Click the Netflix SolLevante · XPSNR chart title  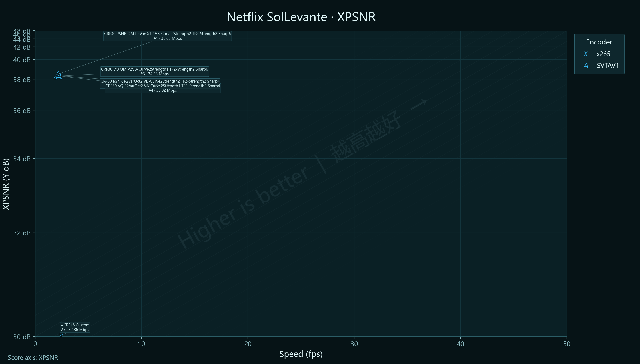pos(301,17)
